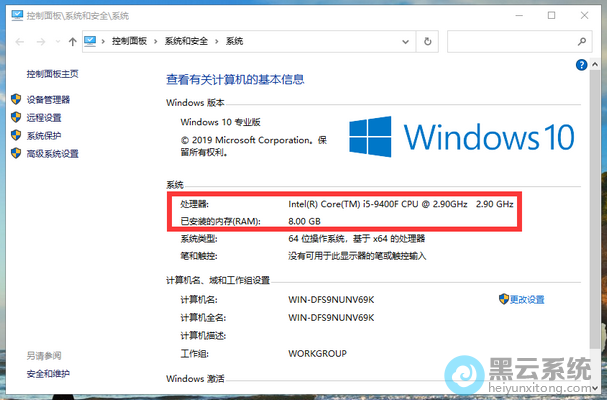The image size is (607, 400).
Task: Expand the chevron after 系统和安全 breadcrumb
Action: click(x=218, y=42)
